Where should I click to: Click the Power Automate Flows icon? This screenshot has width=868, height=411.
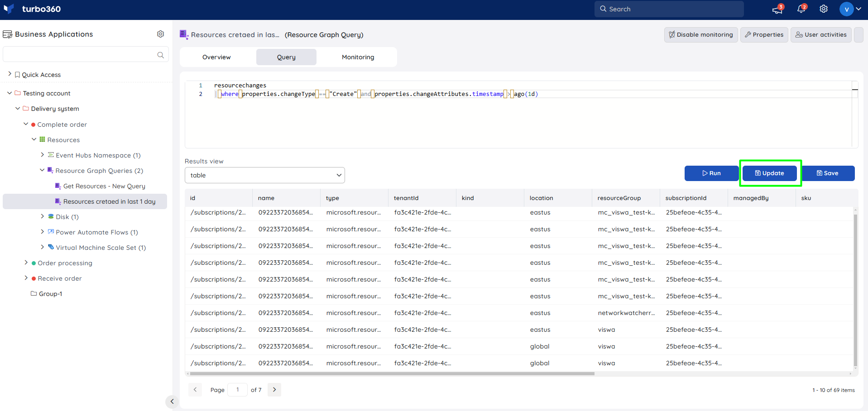pyautogui.click(x=51, y=232)
